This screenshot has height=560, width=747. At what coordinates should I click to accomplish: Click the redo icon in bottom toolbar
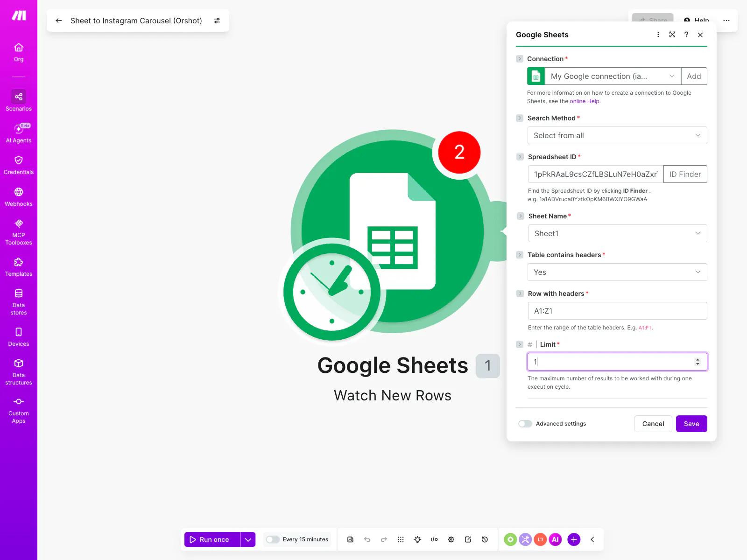(384, 539)
